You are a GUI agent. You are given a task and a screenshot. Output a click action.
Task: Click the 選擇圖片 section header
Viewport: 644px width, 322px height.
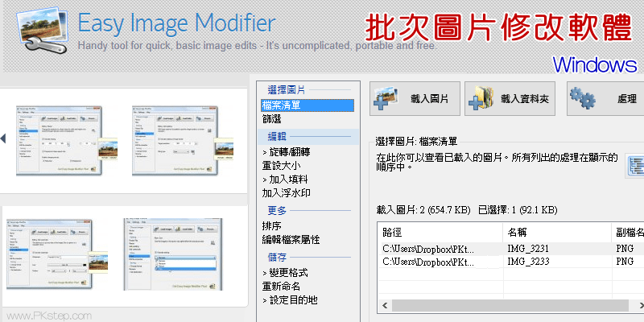pos(287,90)
